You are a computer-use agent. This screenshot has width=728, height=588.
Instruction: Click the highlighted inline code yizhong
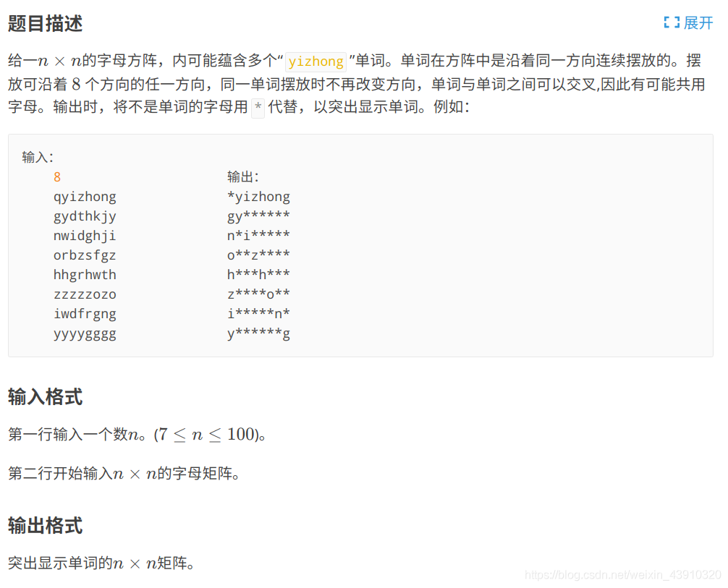coord(315,61)
